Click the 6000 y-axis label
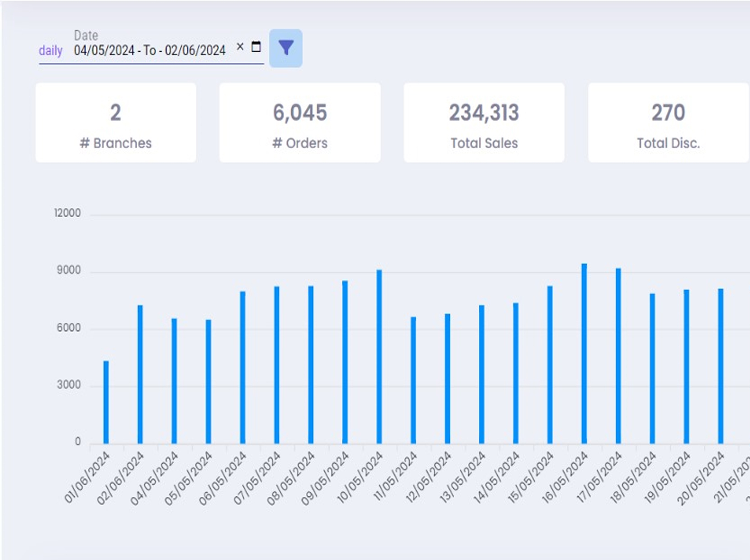750x560 pixels. 69,328
